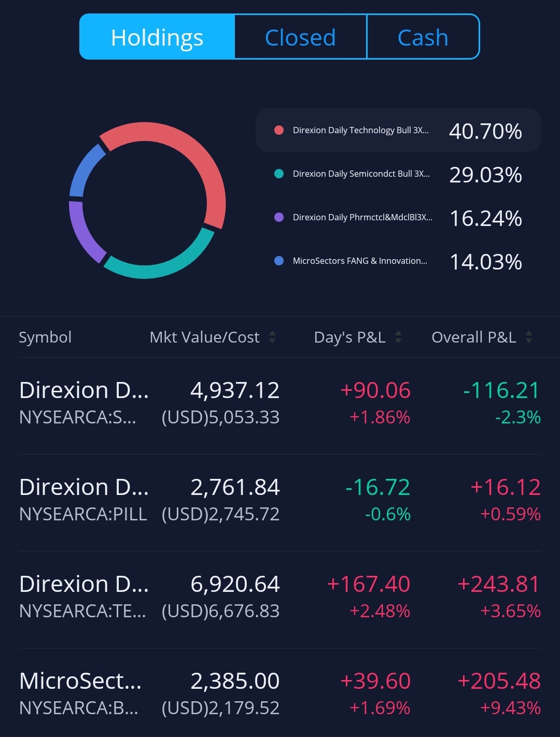
Task: Click day's percent +1.69%
Action: coord(380,708)
